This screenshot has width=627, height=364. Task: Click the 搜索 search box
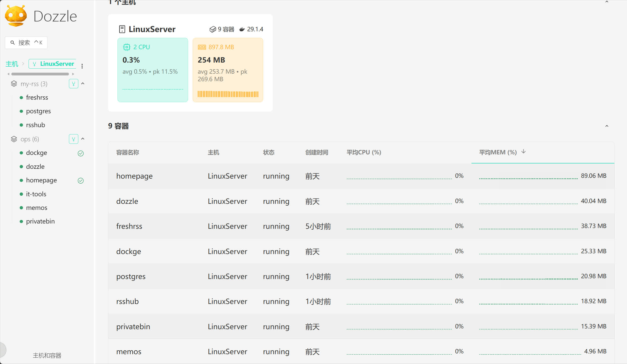pyautogui.click(x=26, y=43)
